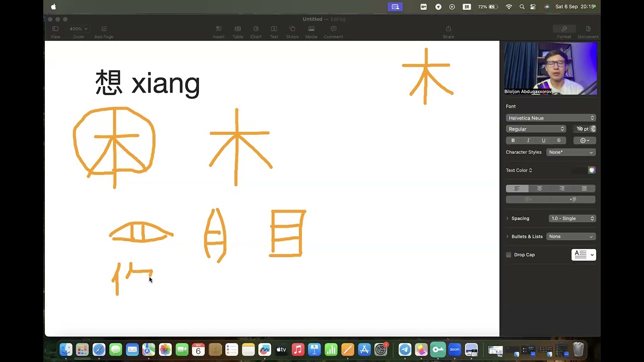Open Freeform from the Dock
Viewport: 644px width, 362px height.
tap(265, 349)
